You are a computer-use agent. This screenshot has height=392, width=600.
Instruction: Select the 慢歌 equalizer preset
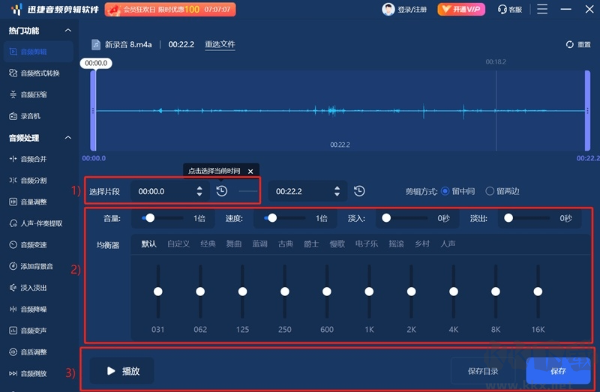click(x=337, y=244)
